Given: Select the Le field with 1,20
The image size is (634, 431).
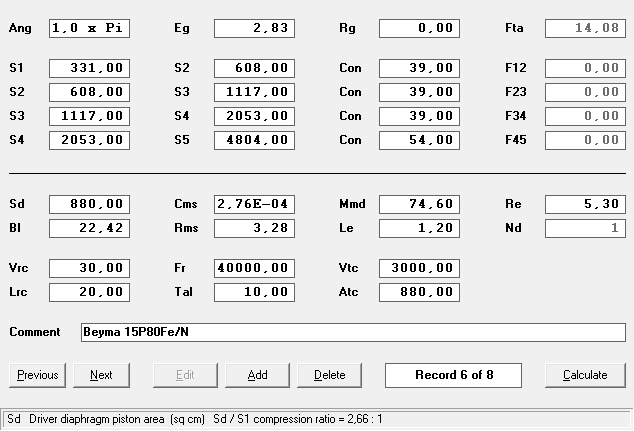Looking at the screenshot, I should click(419, 228).
